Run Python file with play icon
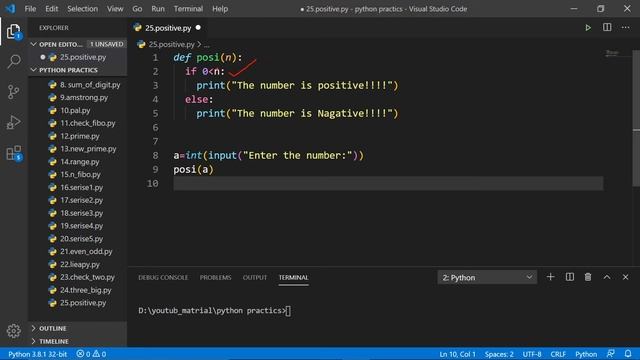This screenshot has height=360, width=640. 588,28
